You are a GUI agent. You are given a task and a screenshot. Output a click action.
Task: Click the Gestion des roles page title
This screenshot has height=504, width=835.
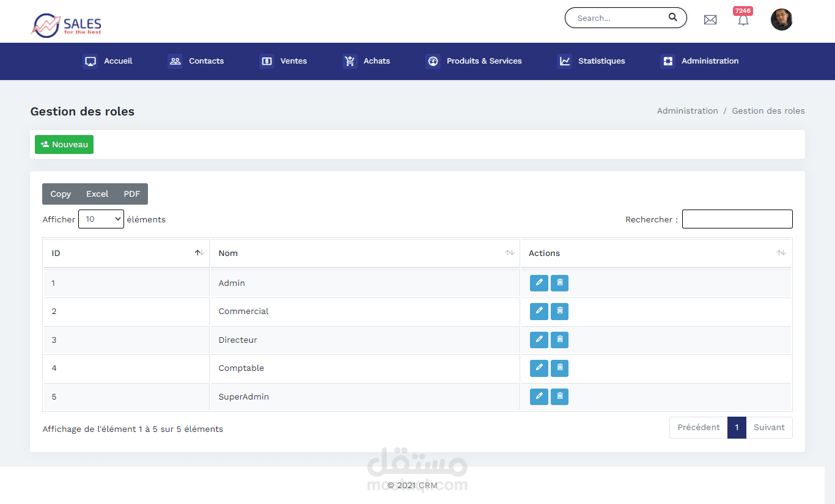(x=83, y=112)
